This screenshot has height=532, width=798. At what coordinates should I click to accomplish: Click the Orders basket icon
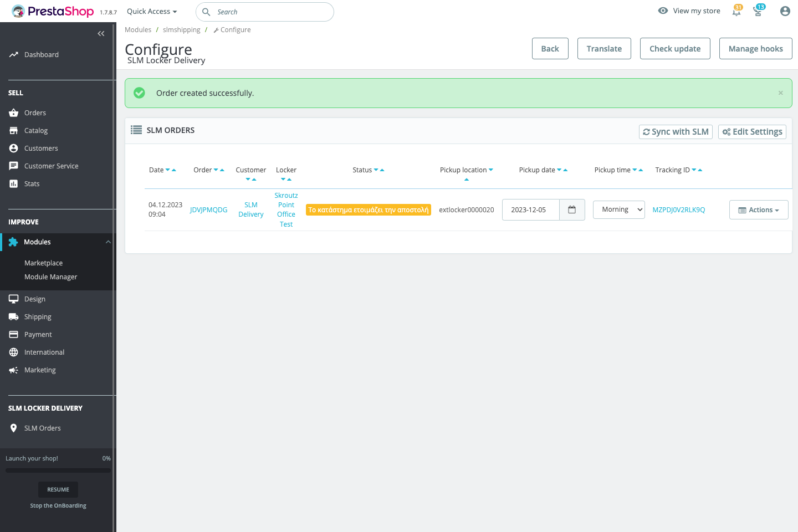pyautogui.click(x=14, y=112)
